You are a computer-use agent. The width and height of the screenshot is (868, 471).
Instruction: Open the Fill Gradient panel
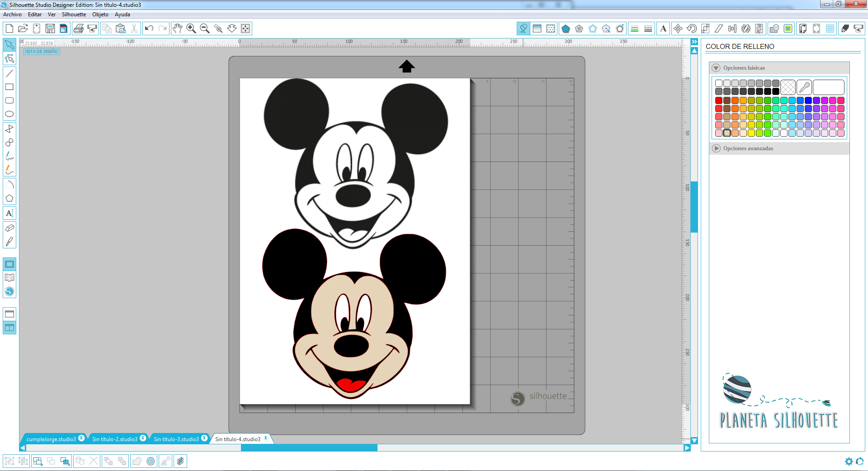(x=537, y=29)
